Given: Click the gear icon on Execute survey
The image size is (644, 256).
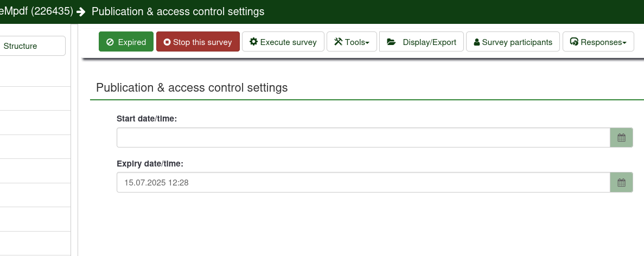Looking at the screenshot, I should [x=253, y=42].
